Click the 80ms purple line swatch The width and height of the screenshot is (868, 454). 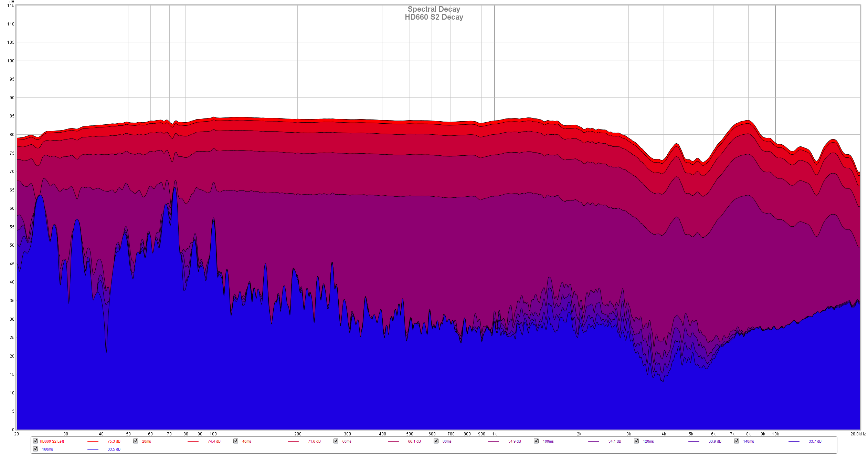pos(494,441)
